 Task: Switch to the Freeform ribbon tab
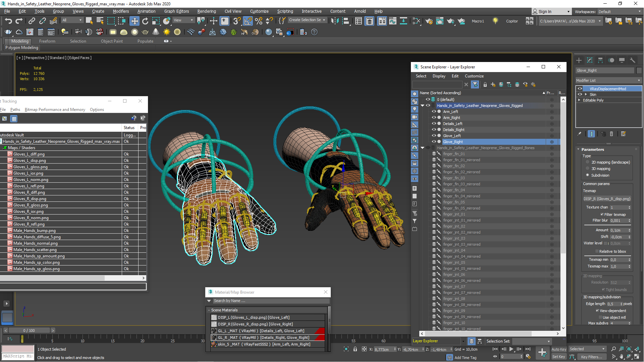click(x=47, y=41)
